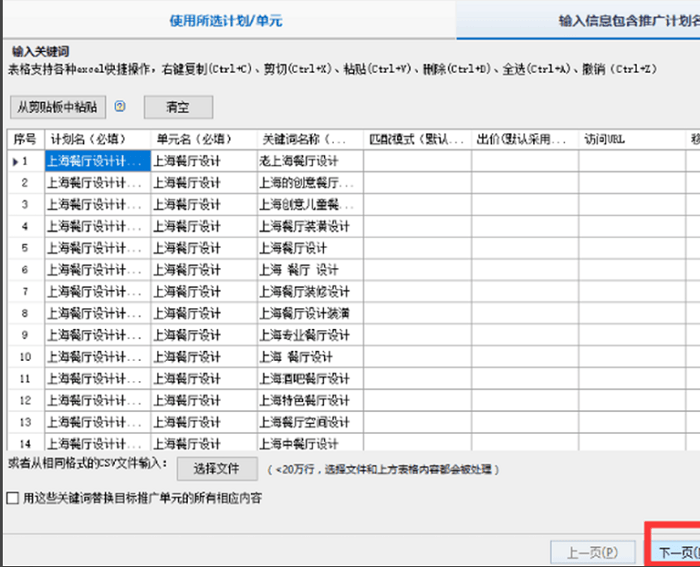This screenshot has width=700, height=567.
Task: Click the 关键词名称 column header
Action: click(308, 138)
